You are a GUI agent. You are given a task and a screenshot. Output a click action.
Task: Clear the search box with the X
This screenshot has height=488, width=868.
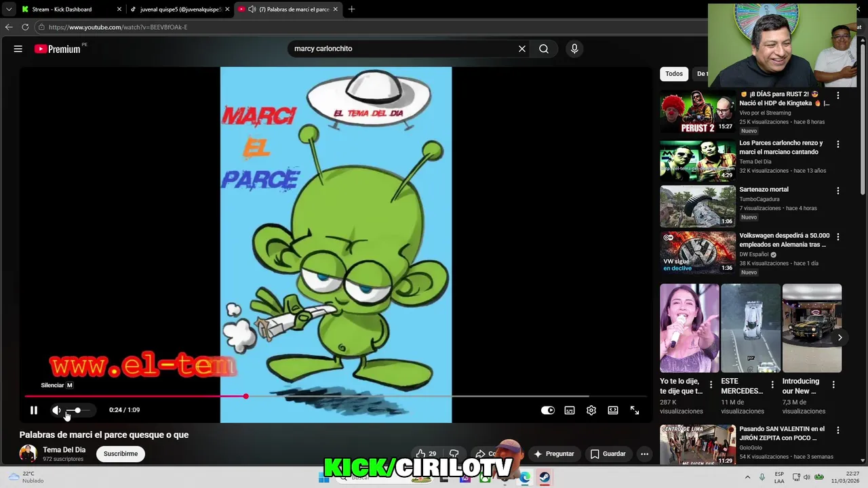point(522,49)
